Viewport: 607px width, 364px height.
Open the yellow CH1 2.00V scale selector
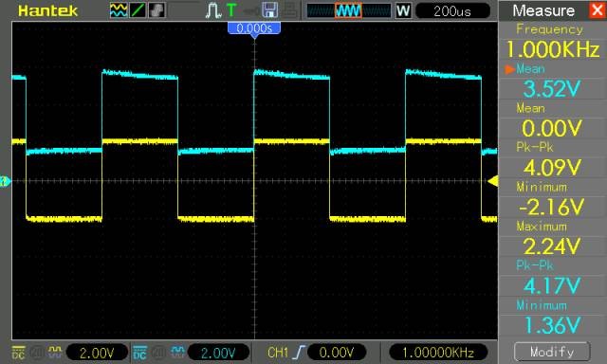(97, 353)
